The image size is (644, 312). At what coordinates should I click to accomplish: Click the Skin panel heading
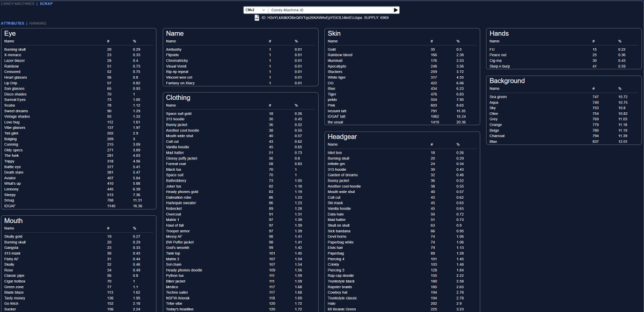click(334, 33)
